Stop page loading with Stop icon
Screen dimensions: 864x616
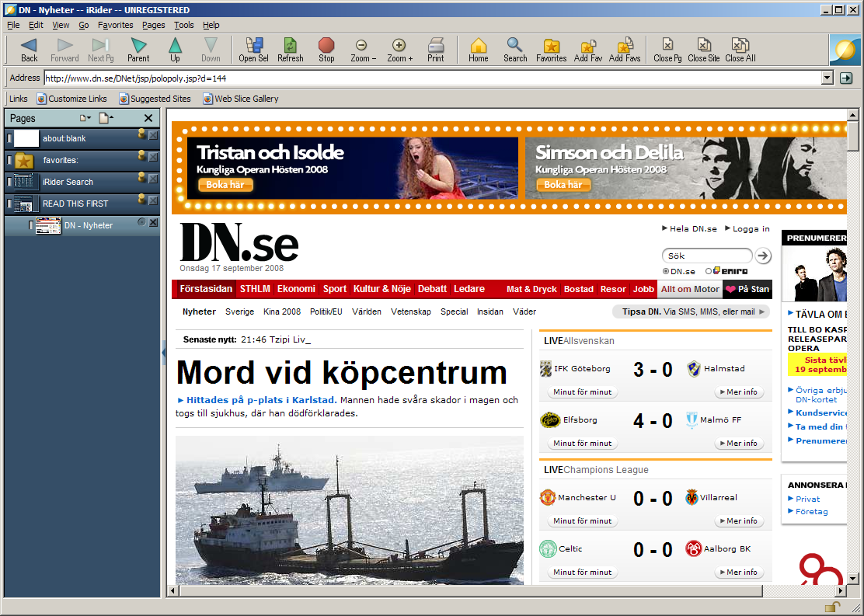(326, 45)
